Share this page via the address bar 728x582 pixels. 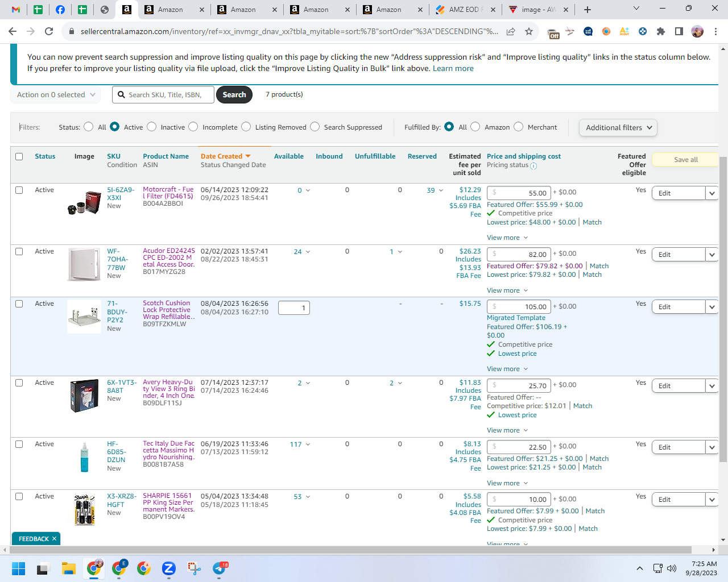pyautogui.click(x=511, y=31)
